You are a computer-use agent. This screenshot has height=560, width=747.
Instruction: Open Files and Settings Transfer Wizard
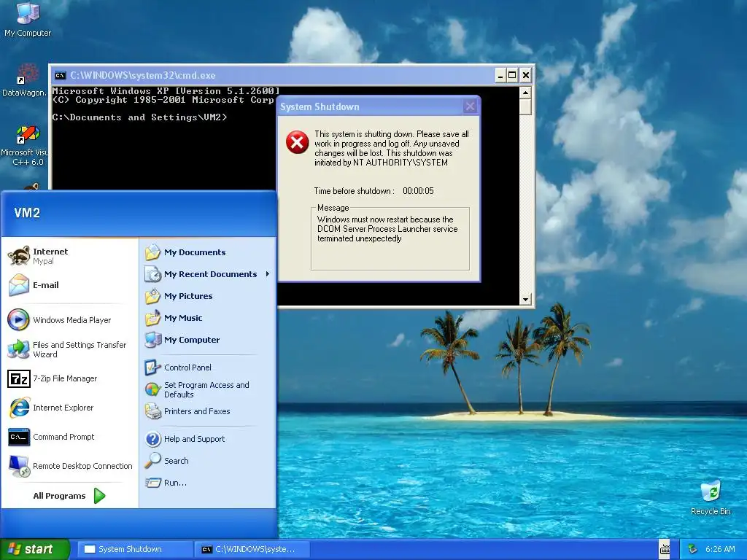pos(69,349)
